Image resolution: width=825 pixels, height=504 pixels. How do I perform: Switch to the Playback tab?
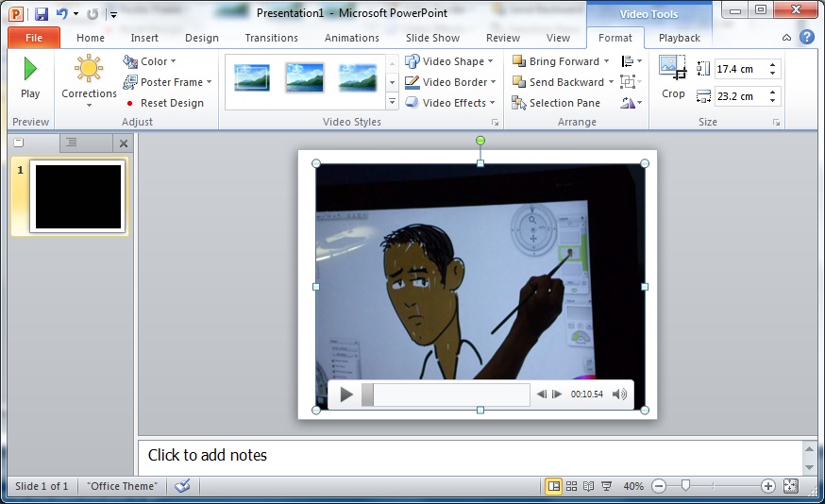(x=680, y=38)
